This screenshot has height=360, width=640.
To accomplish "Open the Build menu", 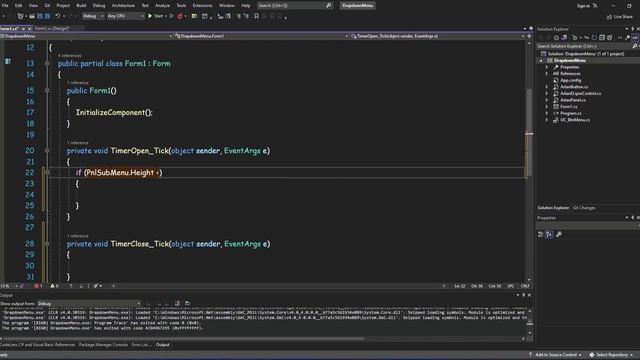I will point(81,5).
